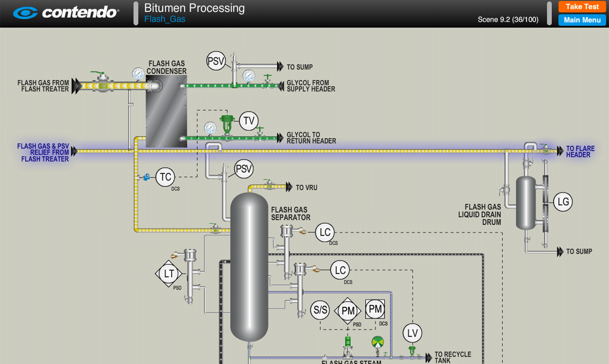This screenshot has width=609, height=364.
Task: Select the TC DCS controller symbol
Action: point(165,177)
